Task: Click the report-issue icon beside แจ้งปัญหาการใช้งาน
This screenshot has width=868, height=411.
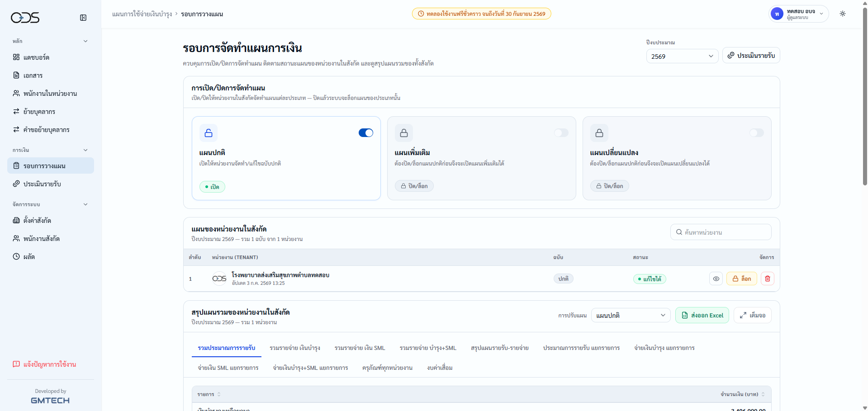Action: (x=16, y=364)
